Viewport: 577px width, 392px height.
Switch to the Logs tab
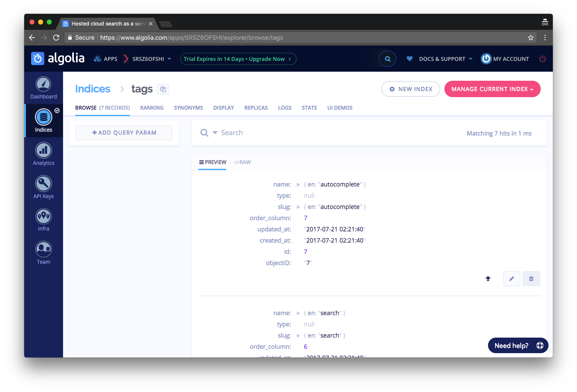click(285, 108)
